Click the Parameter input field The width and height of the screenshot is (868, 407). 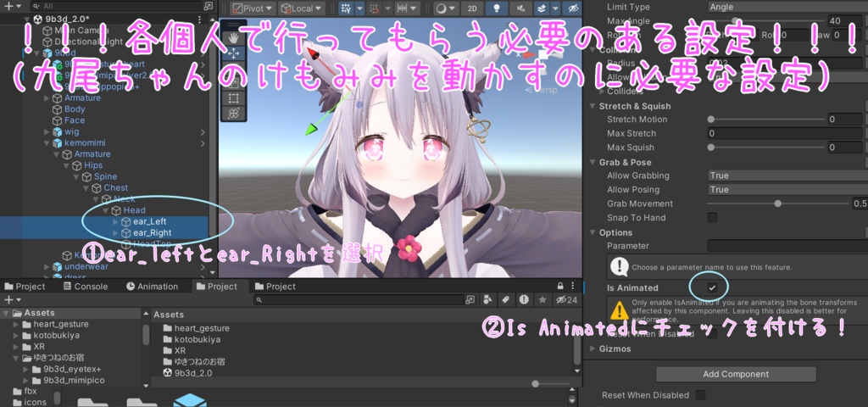pos(787,246)
